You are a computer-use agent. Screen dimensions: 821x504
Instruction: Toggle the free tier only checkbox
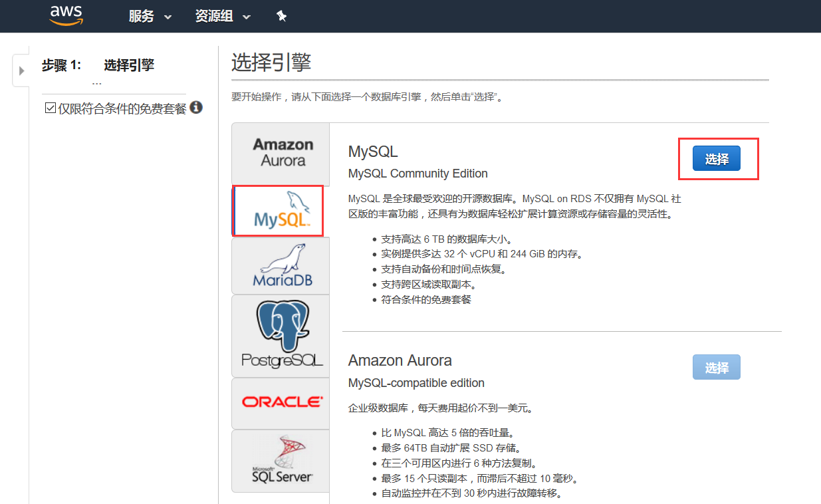click(x=50, y=108)
